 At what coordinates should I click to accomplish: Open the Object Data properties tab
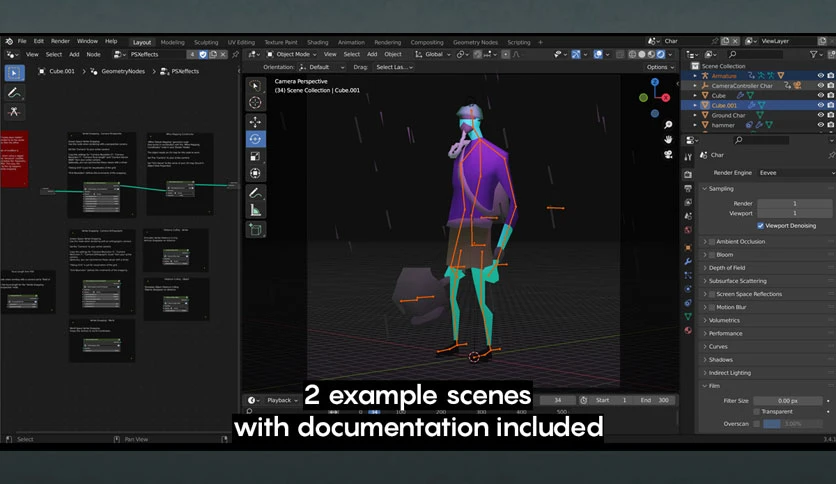coord(688,317)
